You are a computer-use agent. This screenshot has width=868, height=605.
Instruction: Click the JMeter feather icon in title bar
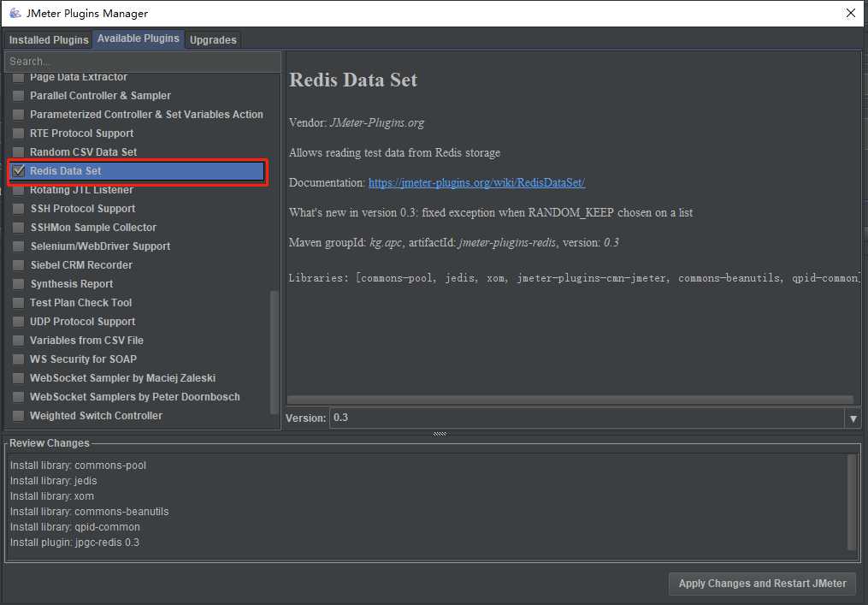tap(15, 13)
